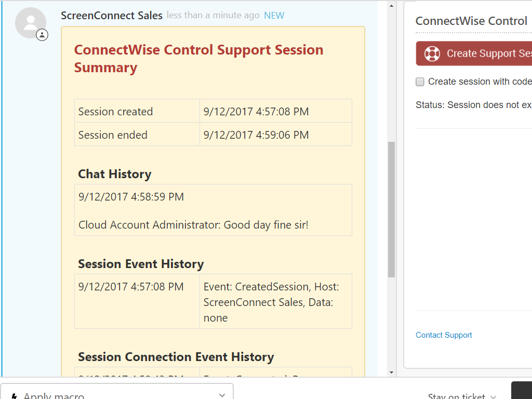Click the ScreenConnect Sales sender name
This screenshot has height=399, width=532.
111,16
